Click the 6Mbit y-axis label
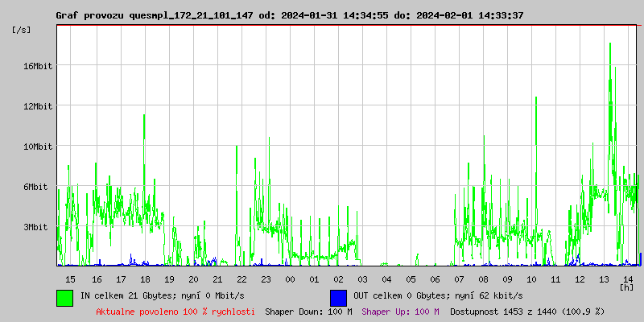 coord(35,187)
